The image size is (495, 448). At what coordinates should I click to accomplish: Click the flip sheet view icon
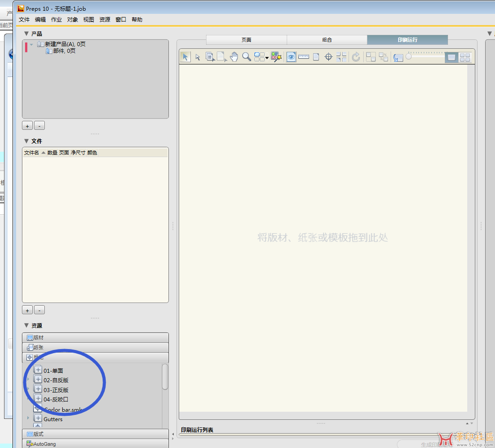click(x=398, y=57)
